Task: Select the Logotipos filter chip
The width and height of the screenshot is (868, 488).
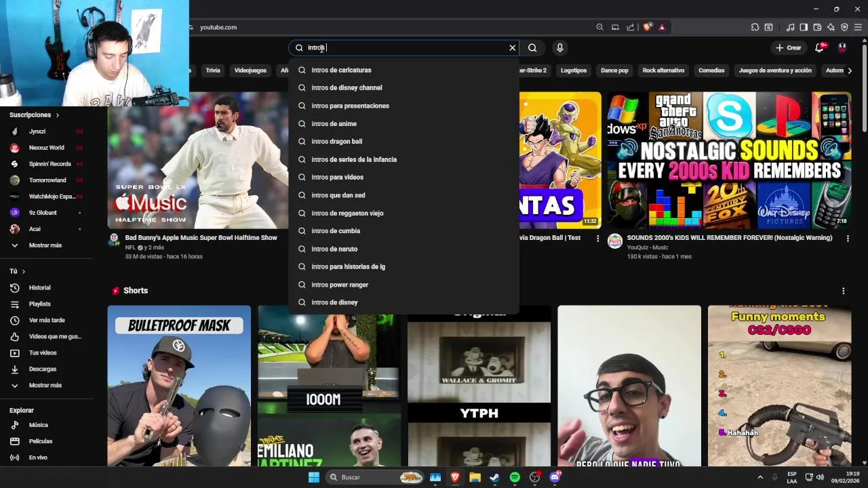Action: pos(574,70)
